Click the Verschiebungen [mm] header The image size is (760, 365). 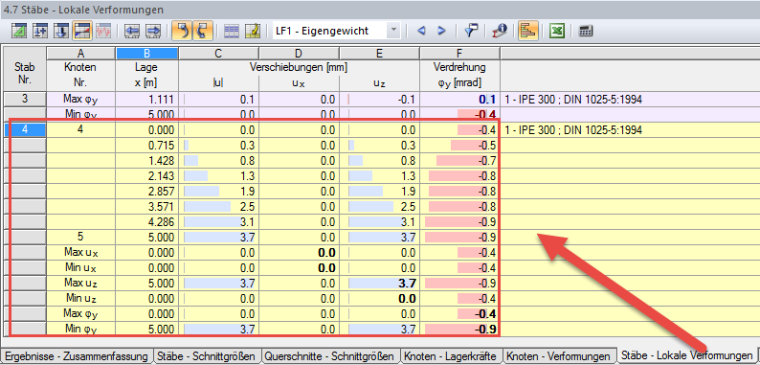299,67
